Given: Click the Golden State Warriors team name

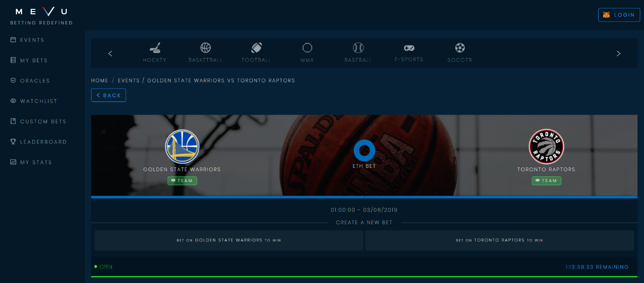Looking at the screenshot, I should tap(182, 169).
